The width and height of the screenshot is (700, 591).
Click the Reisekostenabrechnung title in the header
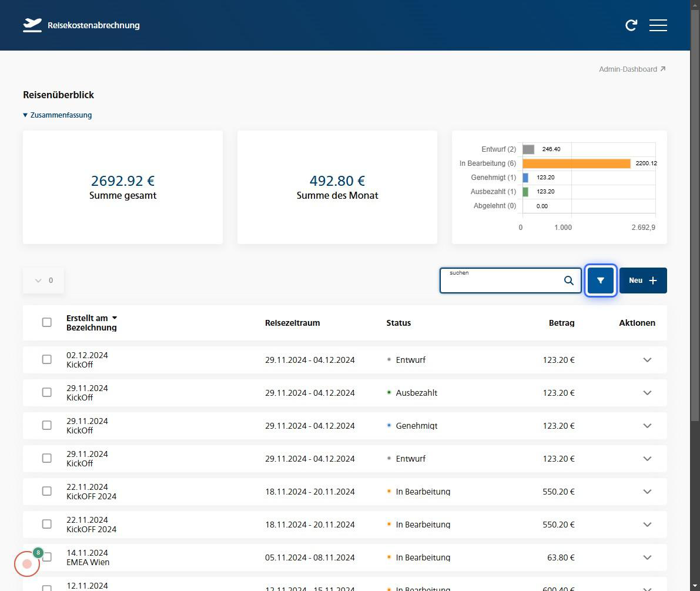pyautogui.click(x=93, y=25)
